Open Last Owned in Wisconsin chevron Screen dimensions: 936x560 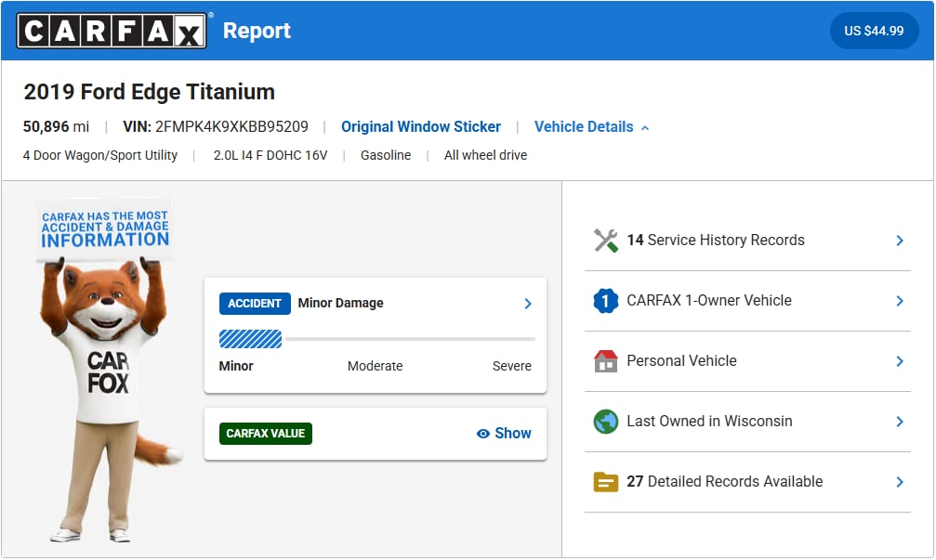pyautogui.click(x=900, y=422)
